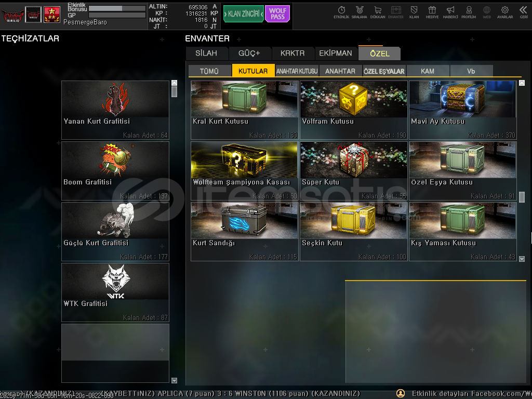Click equipment list scroll up arrow
The width and height of the screenshot is (532, 399).
click(x=175, y=83)
